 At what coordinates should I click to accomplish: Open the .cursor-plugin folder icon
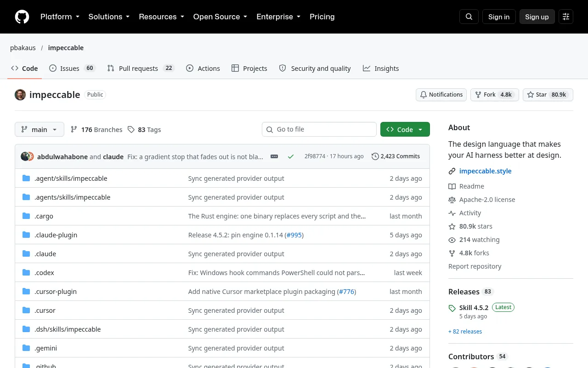(26, 292)
